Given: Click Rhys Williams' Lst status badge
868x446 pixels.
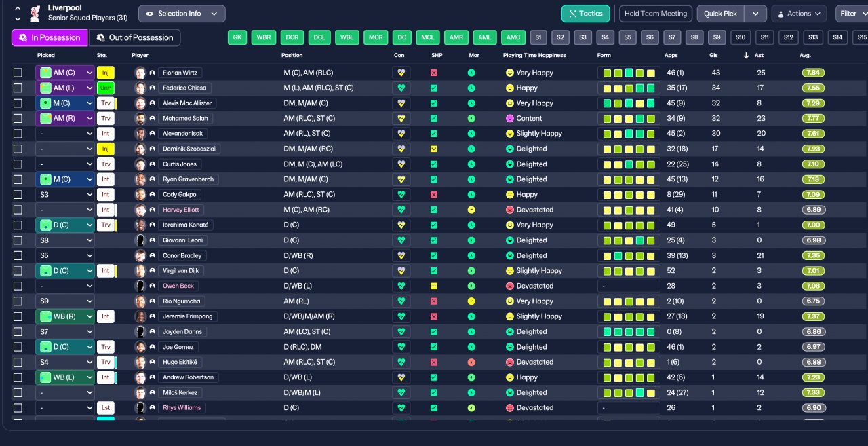Looking at the screenshot, I should pyautogui.click(x=105, y=408).
